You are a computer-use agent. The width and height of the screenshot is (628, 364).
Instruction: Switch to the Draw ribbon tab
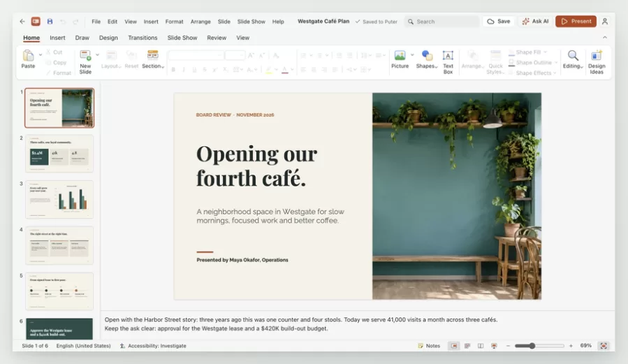(82, 38)
